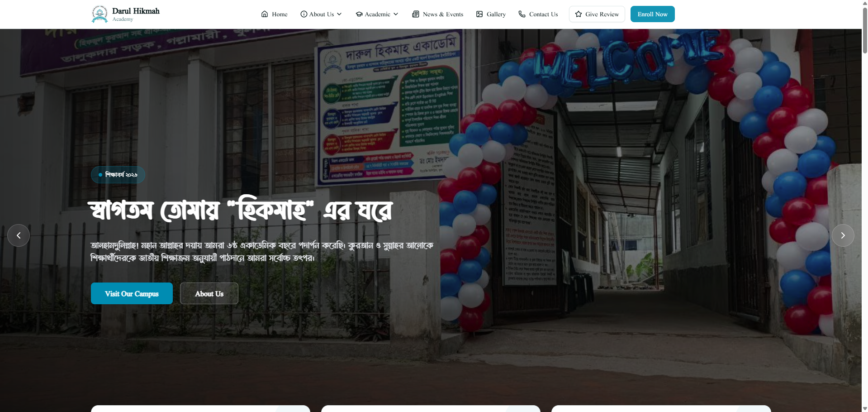The image size is (868, 412).
Task: Open the Gallery menu item
Action: point(491,14)
